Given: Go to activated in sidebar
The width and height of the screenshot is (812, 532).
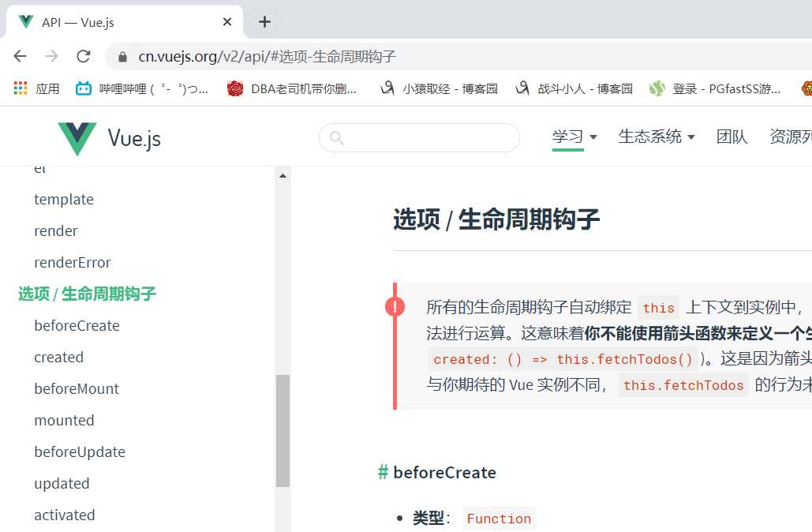Looking at the screenshot, I should point(65,515).
